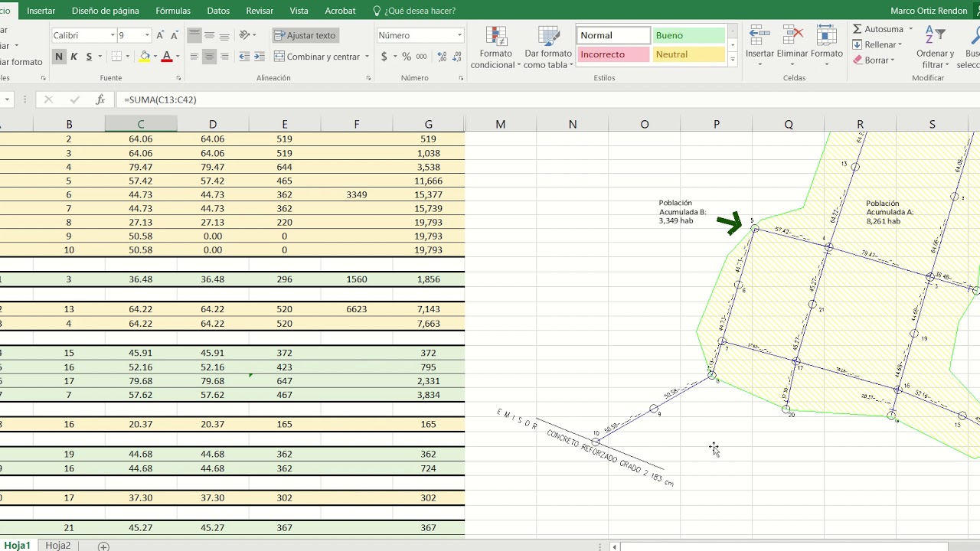
Task: Align text left
Action: (194, 57)
